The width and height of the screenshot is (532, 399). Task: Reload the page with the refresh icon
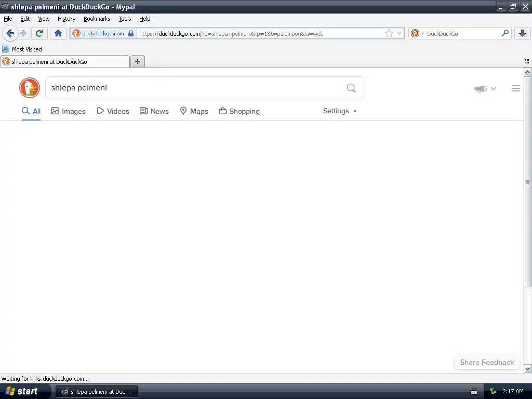click(x=39, y=33)
